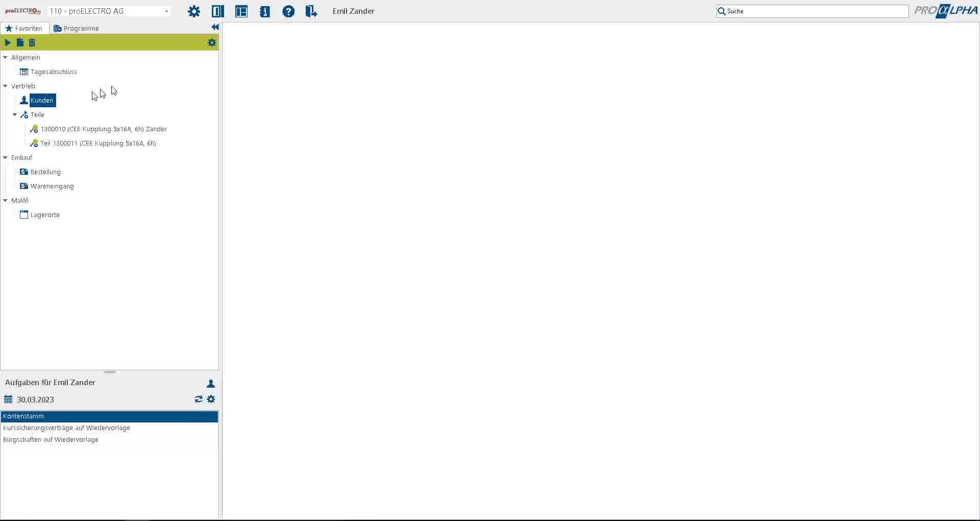Image resolution: width=980 pixels, height=521 pixels.
Task: Open help via the question mark icon
Action: (x=288, y=11)
